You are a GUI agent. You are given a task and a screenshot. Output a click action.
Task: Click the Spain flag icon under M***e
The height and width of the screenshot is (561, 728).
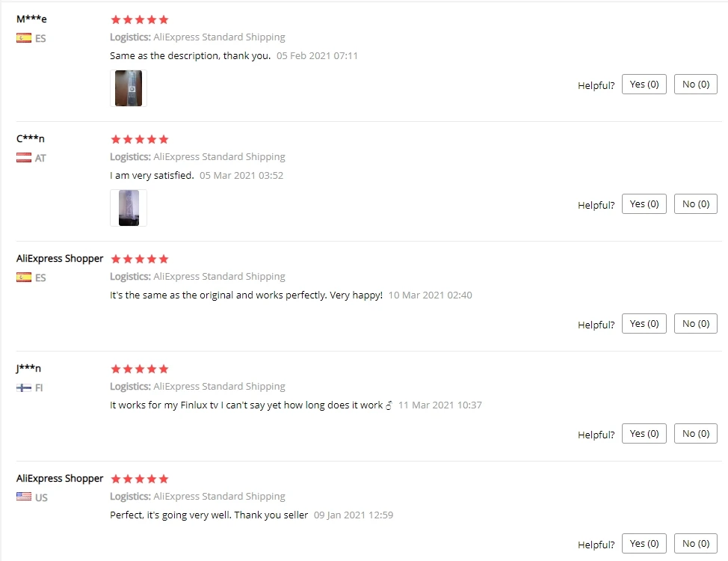pos(24,38)
